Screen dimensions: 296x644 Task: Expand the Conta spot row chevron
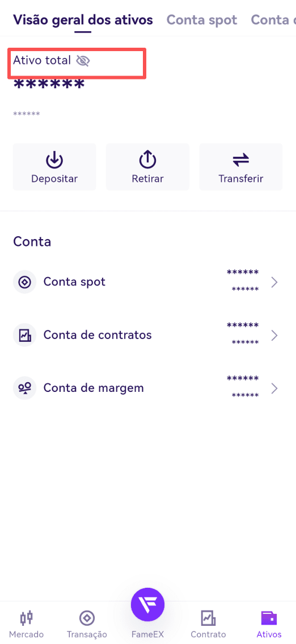click(x=274, y=282)
